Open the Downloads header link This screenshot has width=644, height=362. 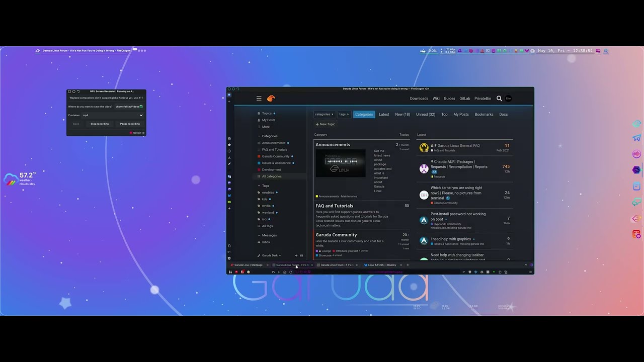419,99
